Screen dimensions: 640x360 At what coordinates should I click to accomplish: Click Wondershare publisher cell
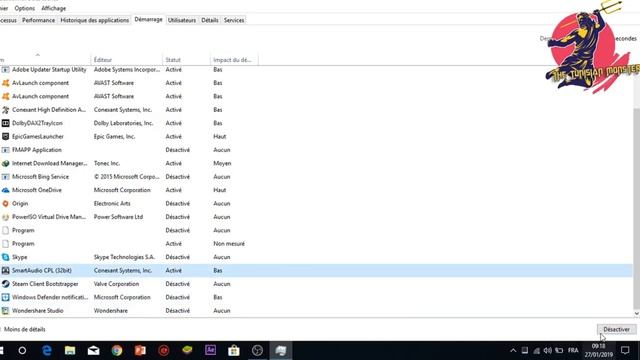(111, 311)
